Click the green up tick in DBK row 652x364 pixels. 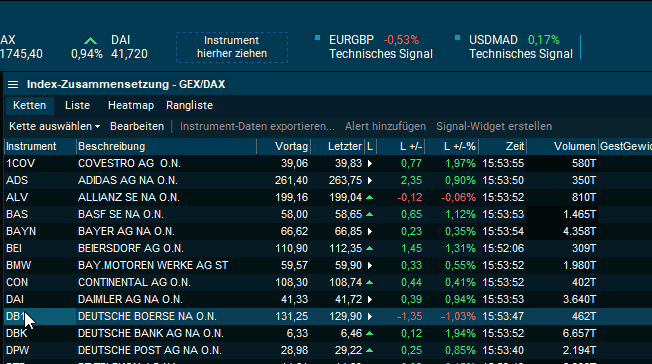click(369, 334)
